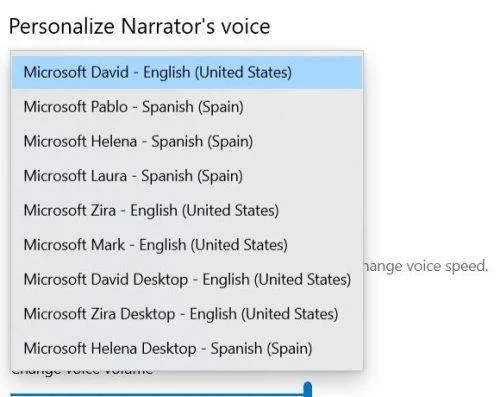The image size is (500, 397).
Task: Pick Microsoft David Desktop English voice
Action: tap(187, 279)
